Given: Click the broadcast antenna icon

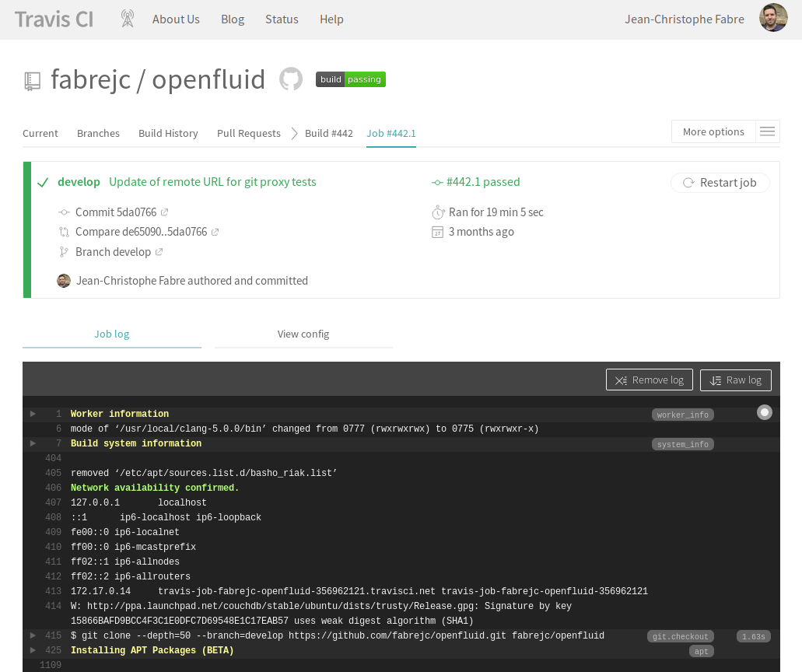Looking at the screenshot, I should pyautogui.click(x=128, y=19).
